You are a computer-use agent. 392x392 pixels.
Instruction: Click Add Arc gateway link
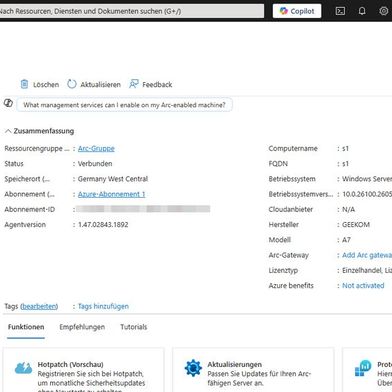367,255
